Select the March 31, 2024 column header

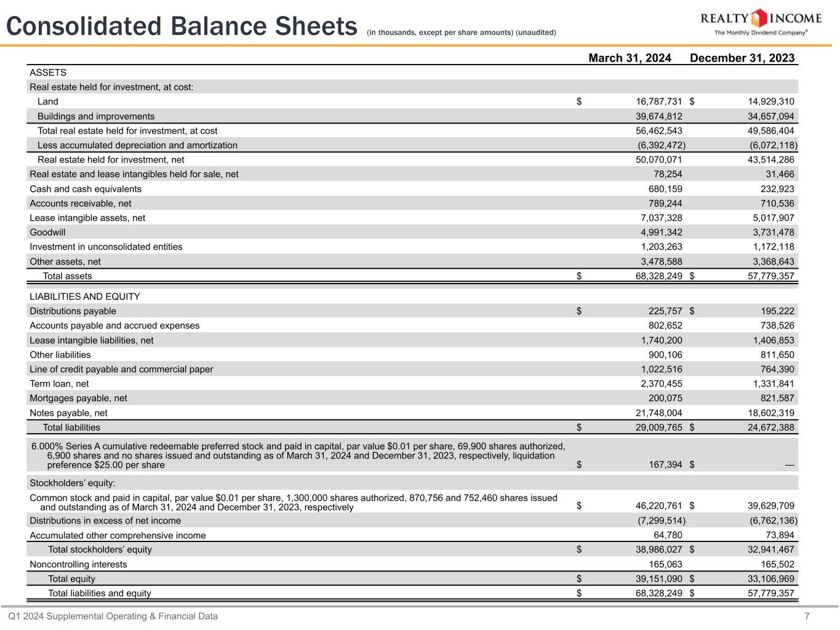pos(630,58)
